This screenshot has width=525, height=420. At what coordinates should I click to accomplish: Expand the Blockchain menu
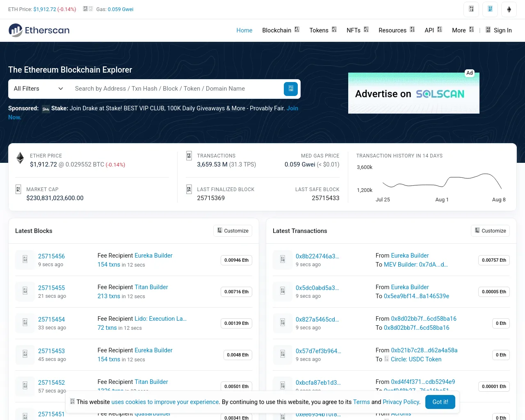coord(281,30)
